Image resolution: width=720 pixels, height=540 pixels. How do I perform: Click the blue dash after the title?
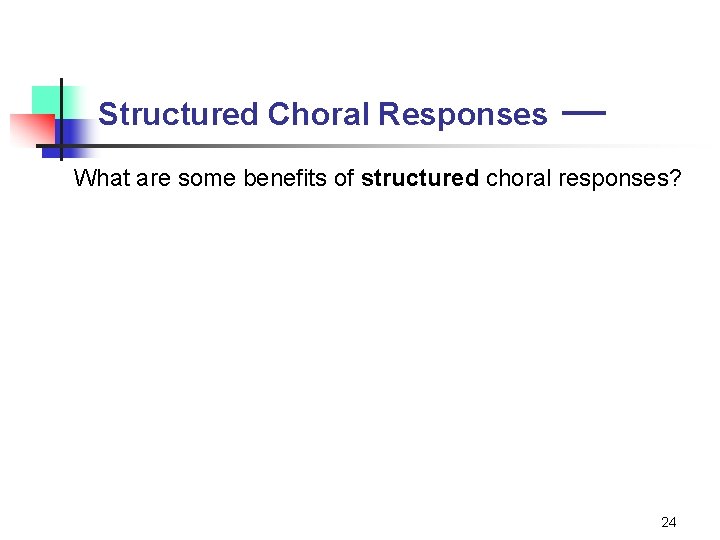584,112
